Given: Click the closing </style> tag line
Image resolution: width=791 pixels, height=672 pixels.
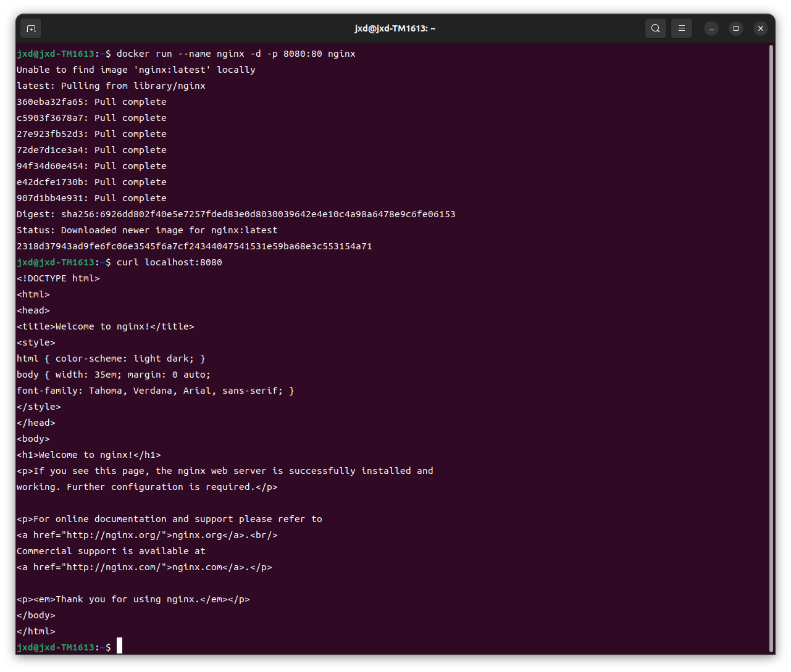Looking at the screenshot, I should click(39, 407).
